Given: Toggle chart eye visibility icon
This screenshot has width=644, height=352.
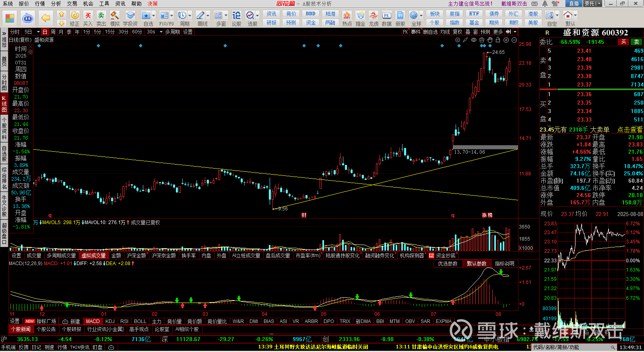Looking at the screenshot, I should click(474, 40).
